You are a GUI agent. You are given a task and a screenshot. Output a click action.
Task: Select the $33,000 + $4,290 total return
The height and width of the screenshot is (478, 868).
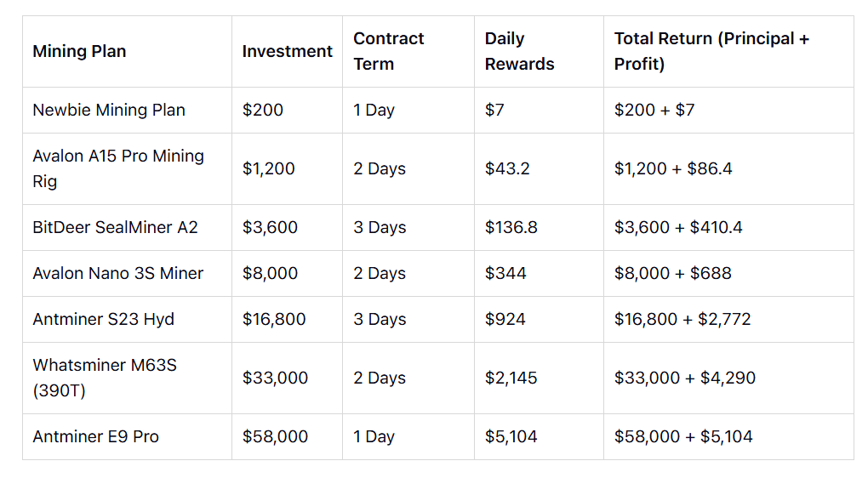tap(684, 378)
